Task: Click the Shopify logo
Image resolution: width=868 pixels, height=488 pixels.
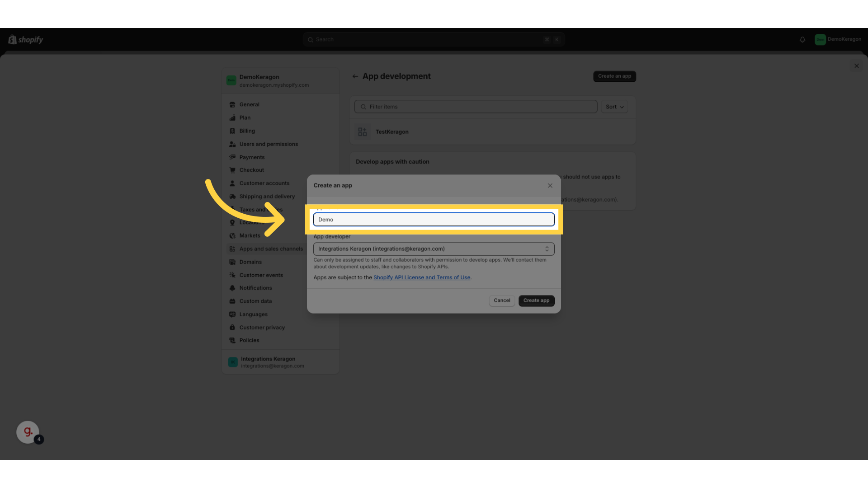Action: pyautogui.click(x=26, y=40)
